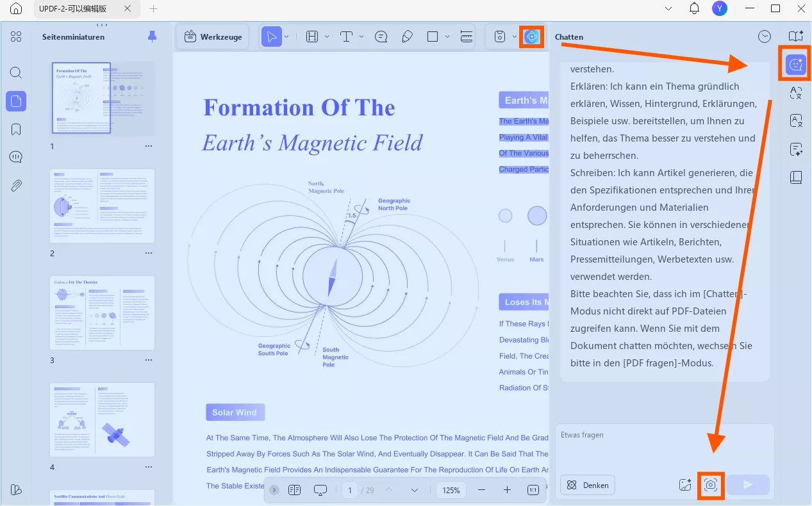The width and height of the screenshot is (812, 506).
Task: Open the four-dots grid icon in left sidebar
Action: coord(16,37)
